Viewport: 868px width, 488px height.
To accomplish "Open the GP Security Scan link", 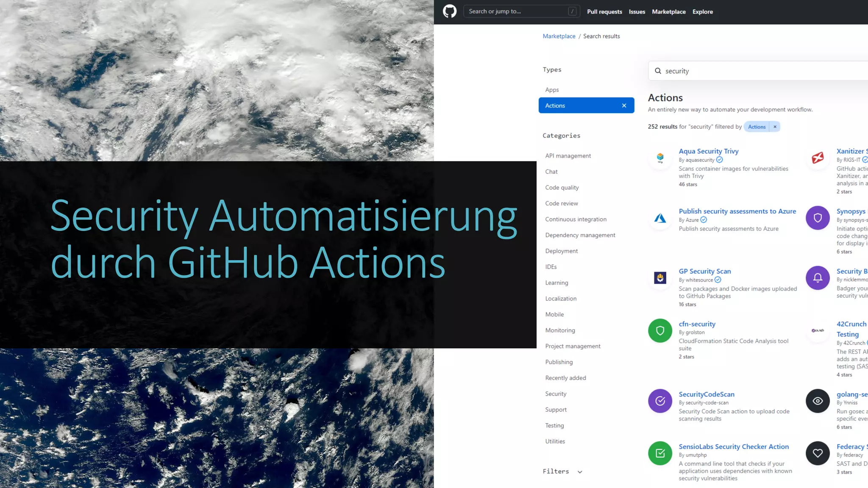I will (x=705, y=272).
